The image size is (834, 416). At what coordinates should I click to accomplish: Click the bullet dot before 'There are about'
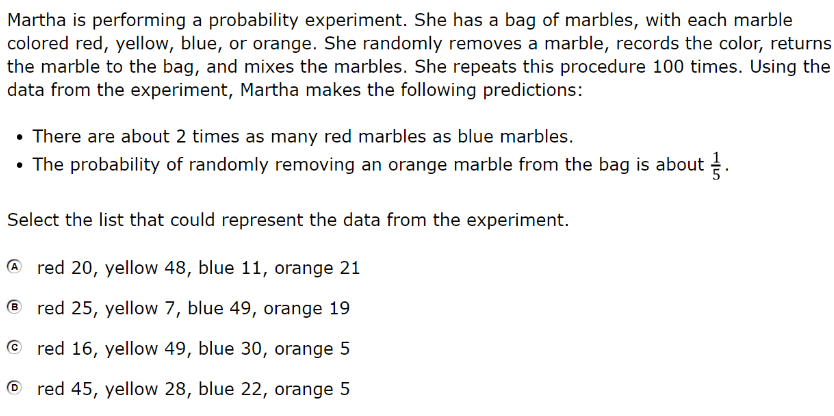[x=20, y=138]
